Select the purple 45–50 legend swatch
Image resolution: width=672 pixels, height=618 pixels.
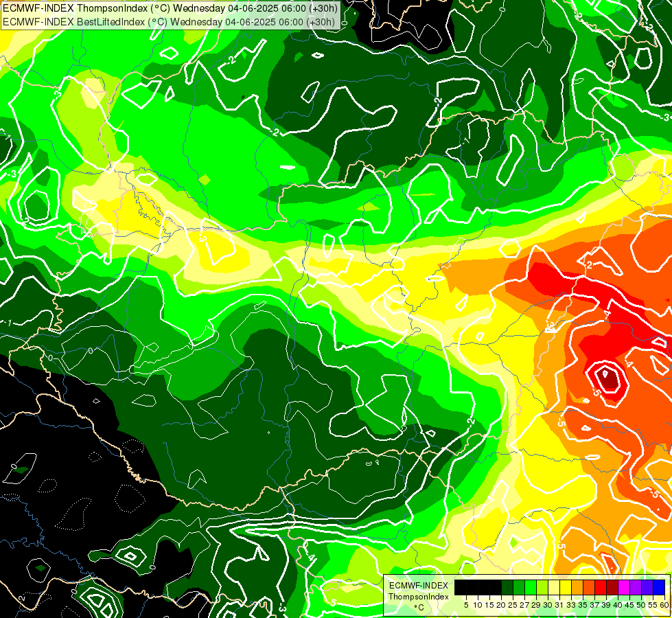pyautogui.click(x=636, y=587)
